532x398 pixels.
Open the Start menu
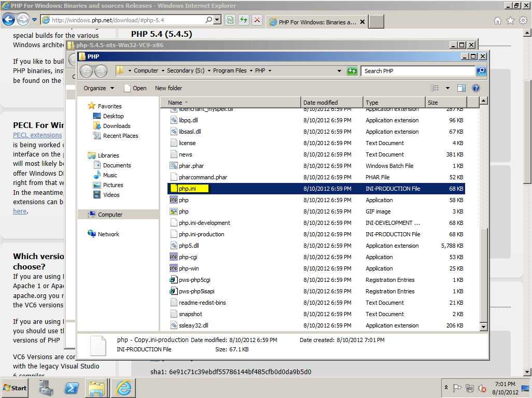point(15,388)
